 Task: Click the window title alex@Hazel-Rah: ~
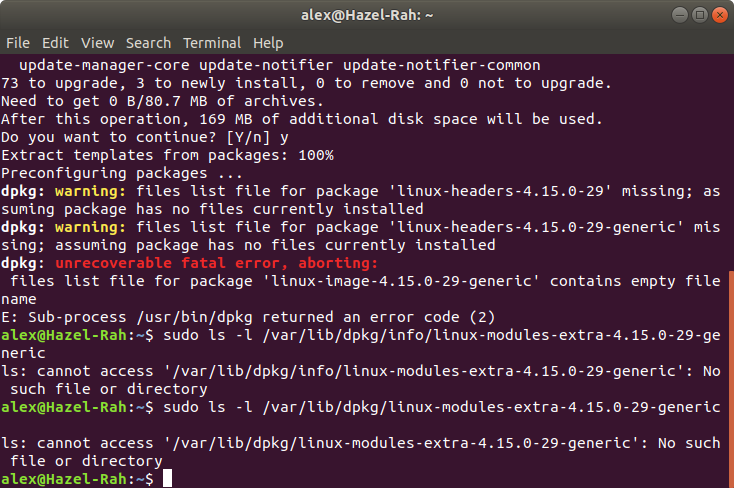pos(367,15)
